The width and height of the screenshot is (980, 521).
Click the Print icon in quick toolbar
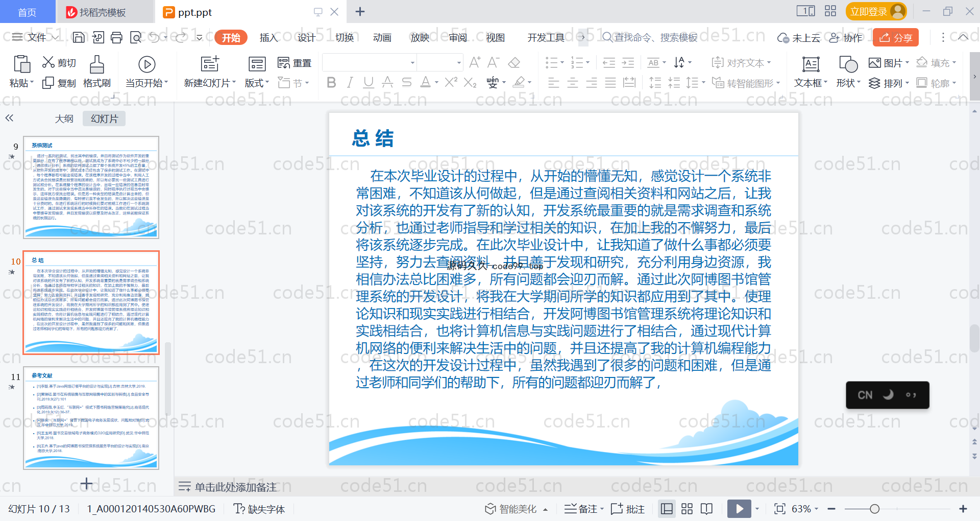(117, 37)
